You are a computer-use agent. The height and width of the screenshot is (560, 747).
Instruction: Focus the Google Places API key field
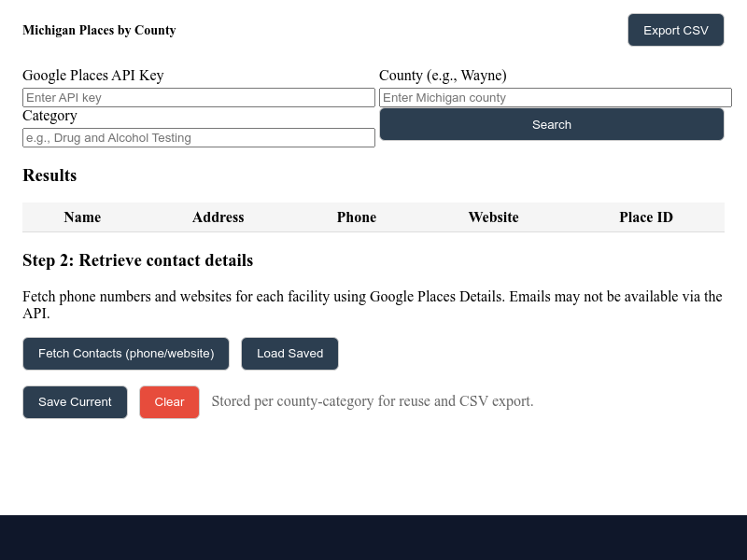click(198, 97)
